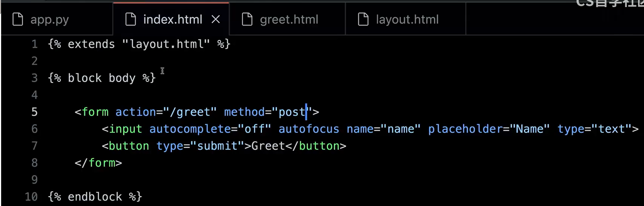Screen dimensions: 644x206
Task: Click the file icon on app.py tab
Action: (x=18, y=19)
